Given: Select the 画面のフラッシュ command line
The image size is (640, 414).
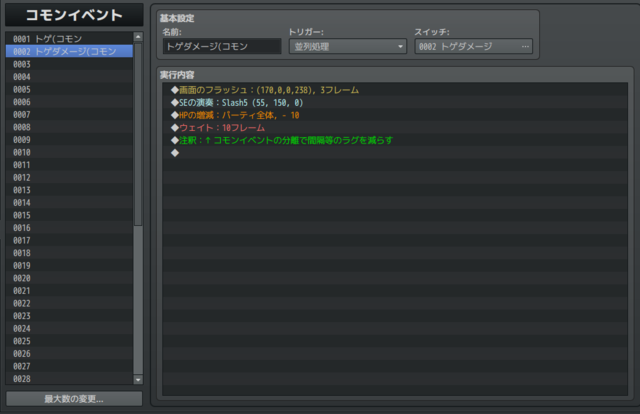Looking at the screenshot, I should (395, 90).
